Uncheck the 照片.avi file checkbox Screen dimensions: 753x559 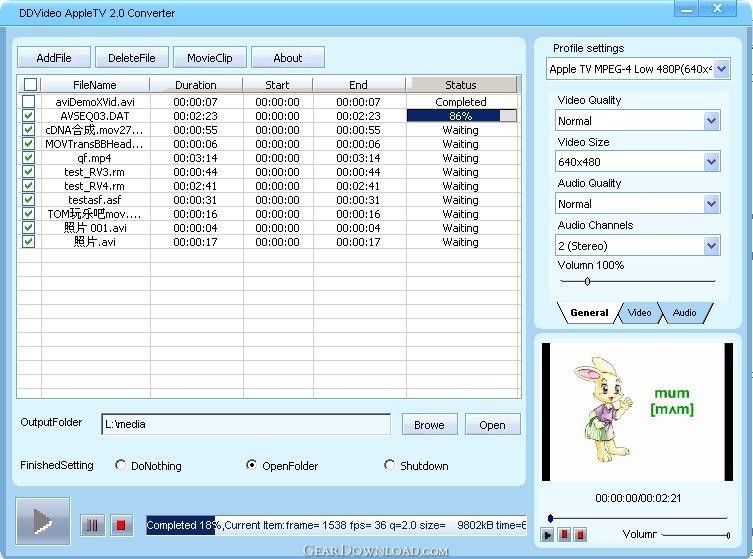(28, 241)
